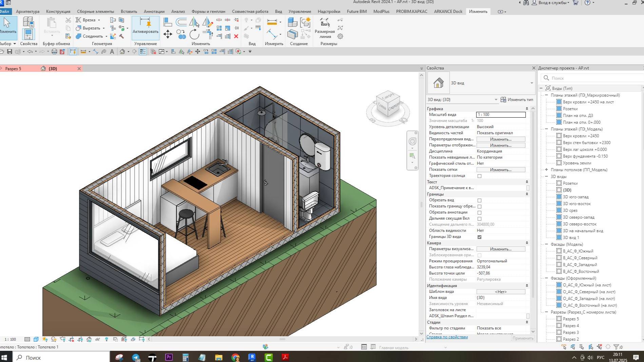Activate the Rotate tool
The height and width of the screenshot is (362, 644).
194,35
